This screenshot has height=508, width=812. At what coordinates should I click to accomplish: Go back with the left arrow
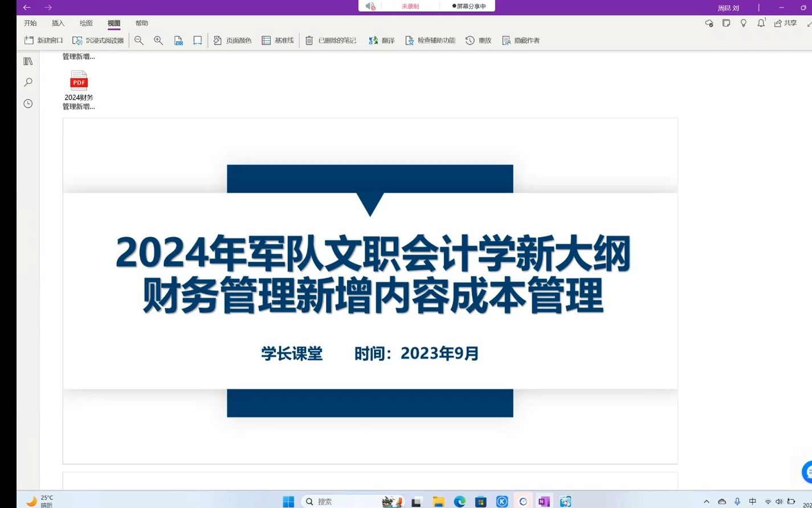pos(27,7)
